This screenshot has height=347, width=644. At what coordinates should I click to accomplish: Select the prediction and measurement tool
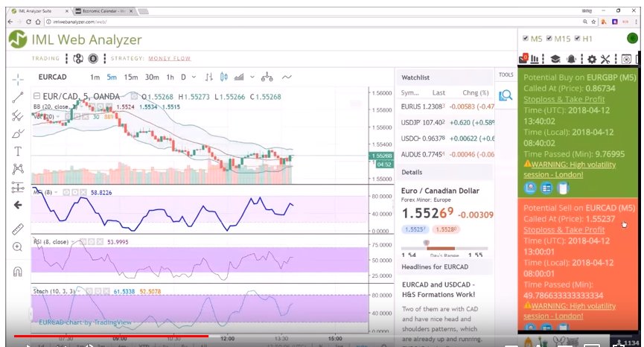[18, 187]
